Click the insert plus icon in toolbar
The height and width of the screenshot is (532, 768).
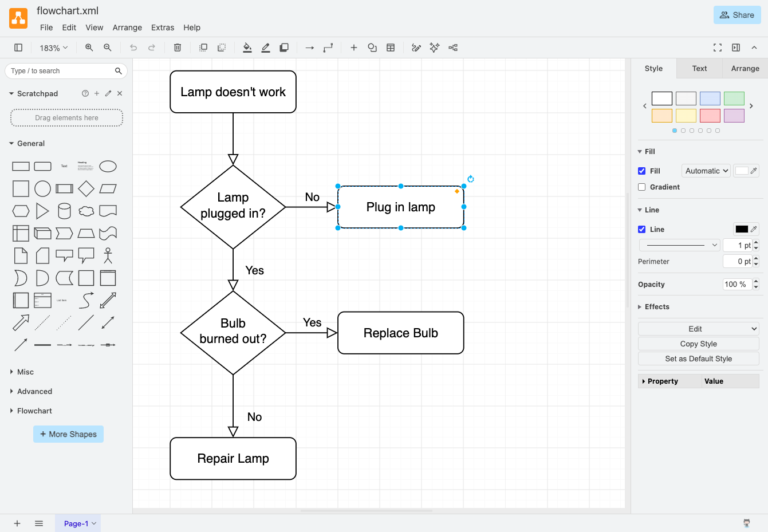coord(354,48)
